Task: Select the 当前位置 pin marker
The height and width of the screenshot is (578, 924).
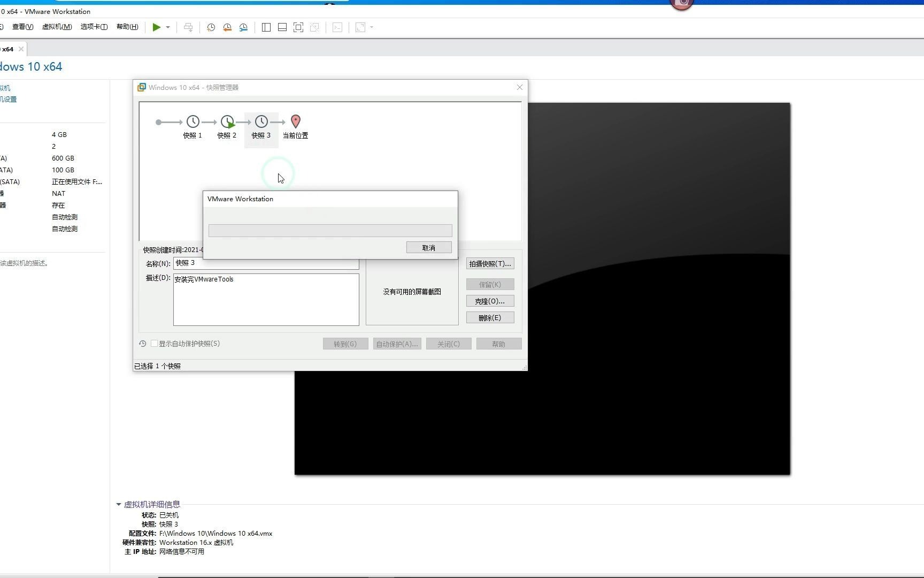Action: pyautogui.click(x=296, y=121)
